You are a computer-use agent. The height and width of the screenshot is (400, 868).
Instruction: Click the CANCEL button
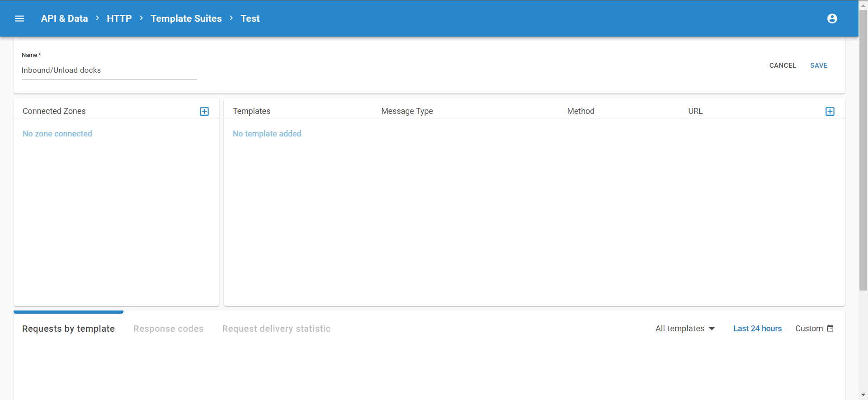tap(783, 66)
